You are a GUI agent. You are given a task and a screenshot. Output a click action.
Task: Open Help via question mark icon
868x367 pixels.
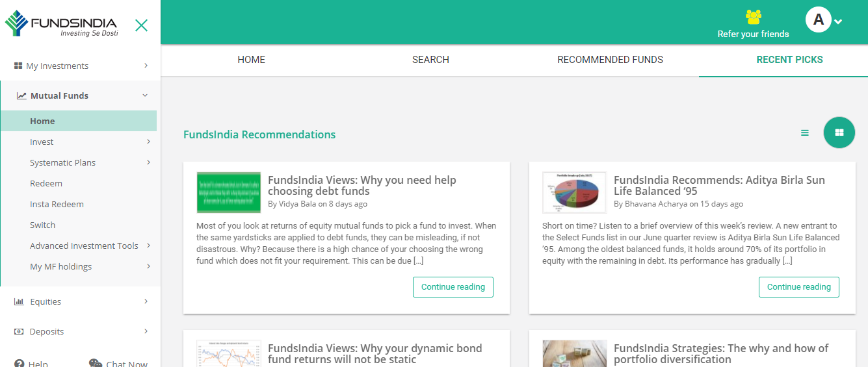click(x=20, y=364)
